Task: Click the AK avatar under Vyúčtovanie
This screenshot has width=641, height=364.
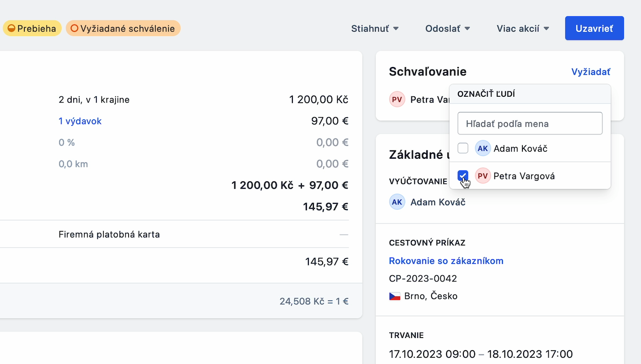Action: pos(397,202)
